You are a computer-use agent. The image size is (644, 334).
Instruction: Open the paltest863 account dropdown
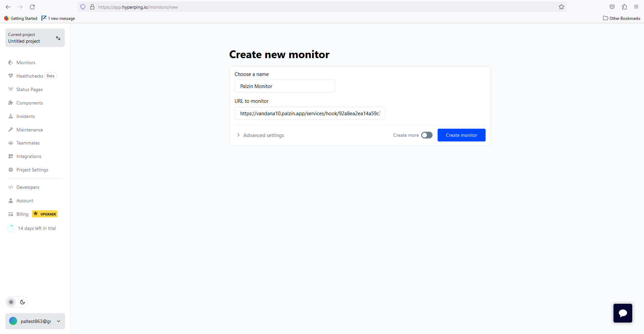point(35,321)
